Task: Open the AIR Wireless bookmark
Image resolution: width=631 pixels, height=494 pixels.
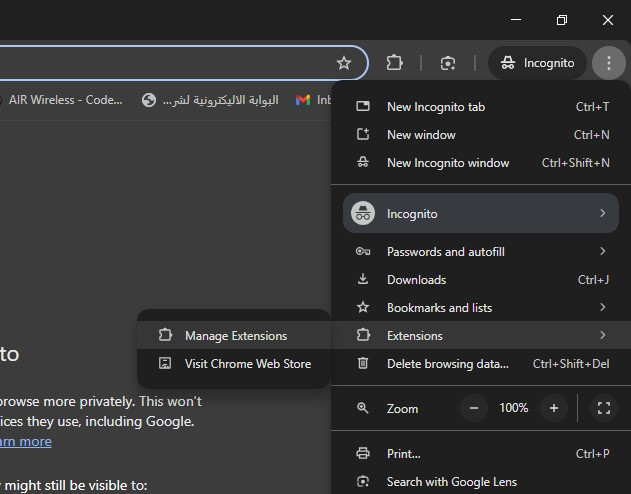Action: [x=65, y=100]
